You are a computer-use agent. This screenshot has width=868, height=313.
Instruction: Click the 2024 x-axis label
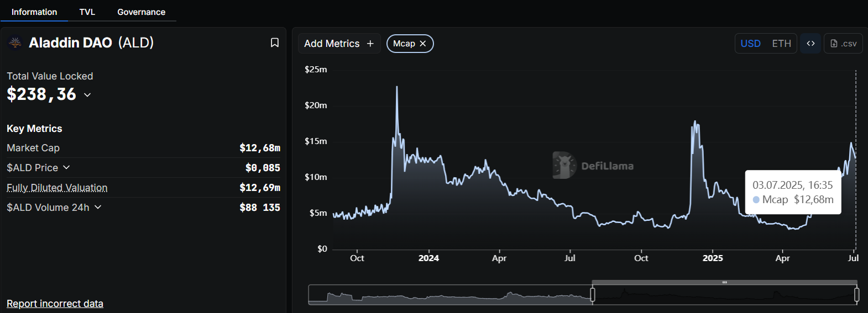[428, 258]
